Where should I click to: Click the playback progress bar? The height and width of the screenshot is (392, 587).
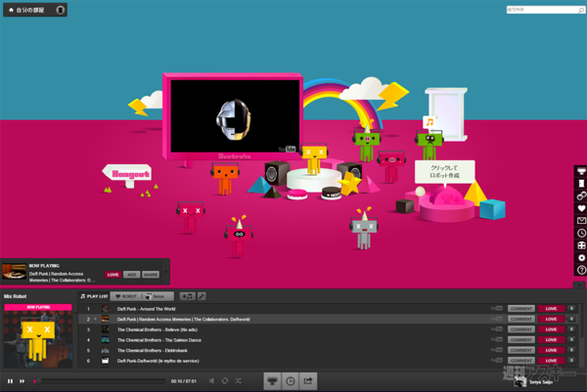(x=100, y=381)
